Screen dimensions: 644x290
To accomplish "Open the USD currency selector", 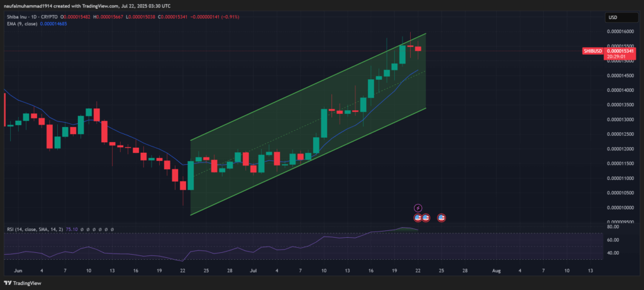I will tap(613, 17).
